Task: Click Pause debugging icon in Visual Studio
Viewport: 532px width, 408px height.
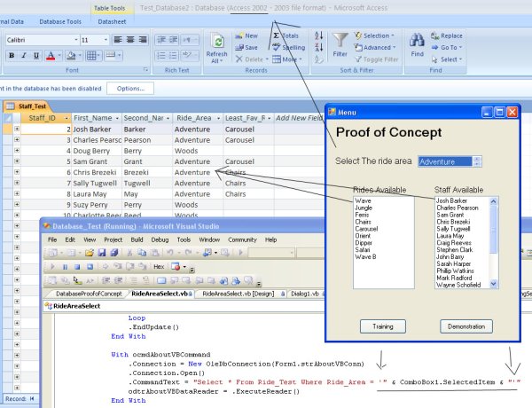Action: [x=65, y=267]
